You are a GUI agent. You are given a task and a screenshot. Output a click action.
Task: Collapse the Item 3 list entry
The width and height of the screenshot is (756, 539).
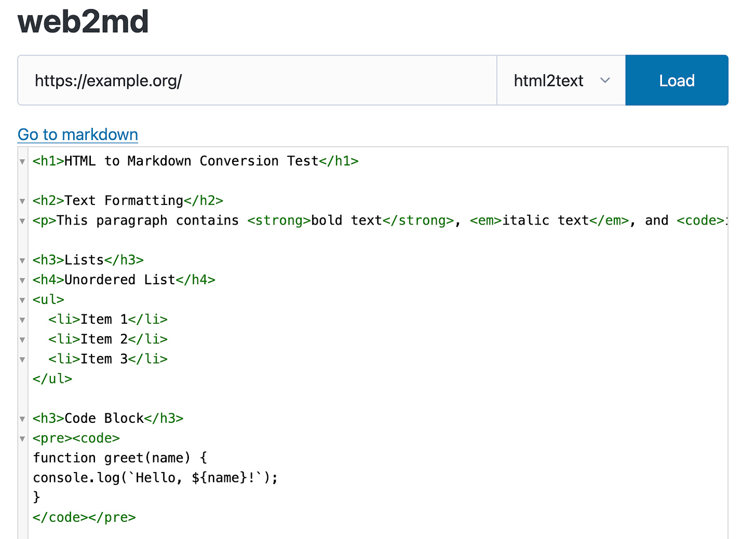point(22,359)
